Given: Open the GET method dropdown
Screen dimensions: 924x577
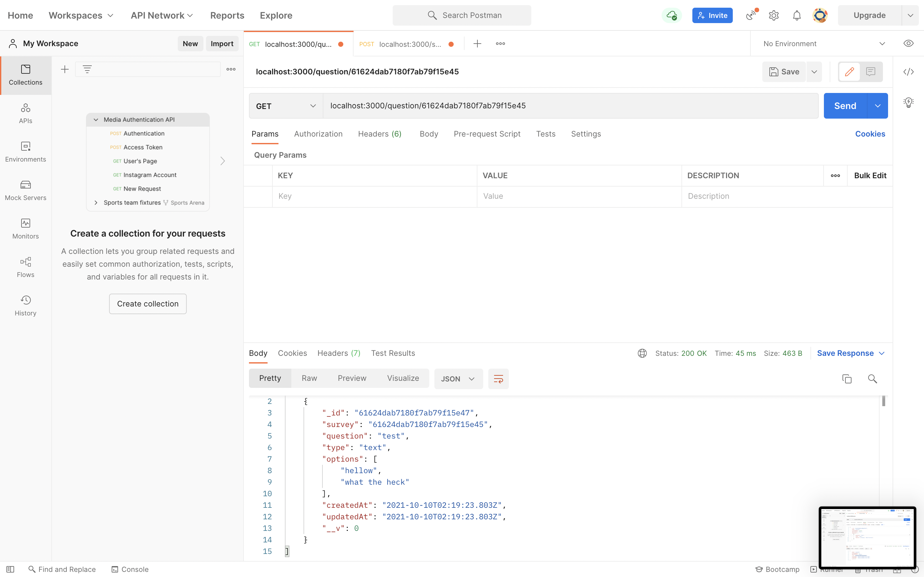Looking at the screenshot, I should (x=286, y=106).
